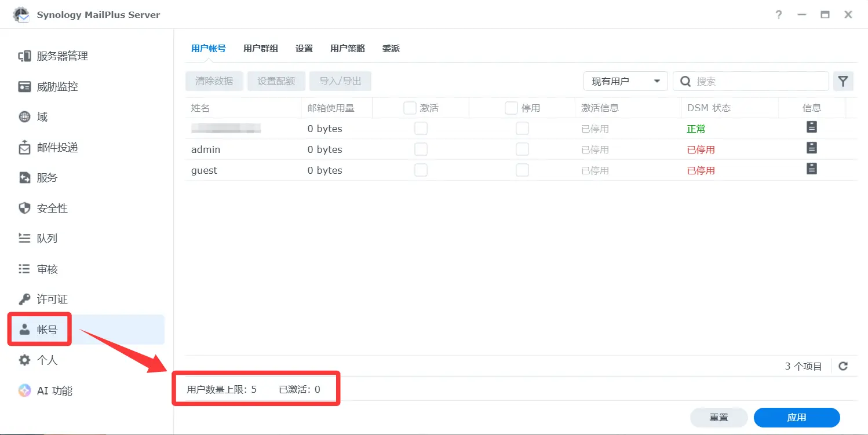Click the filter funnel icon beside search
Viewport: 868px width, 435px height.
(x=843, y=82)
